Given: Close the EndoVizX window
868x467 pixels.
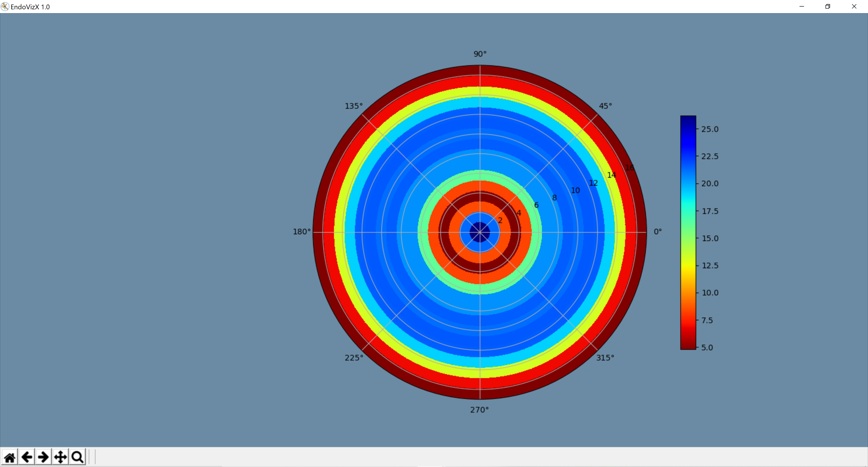Looking at the screenshot, I should 854,6.
